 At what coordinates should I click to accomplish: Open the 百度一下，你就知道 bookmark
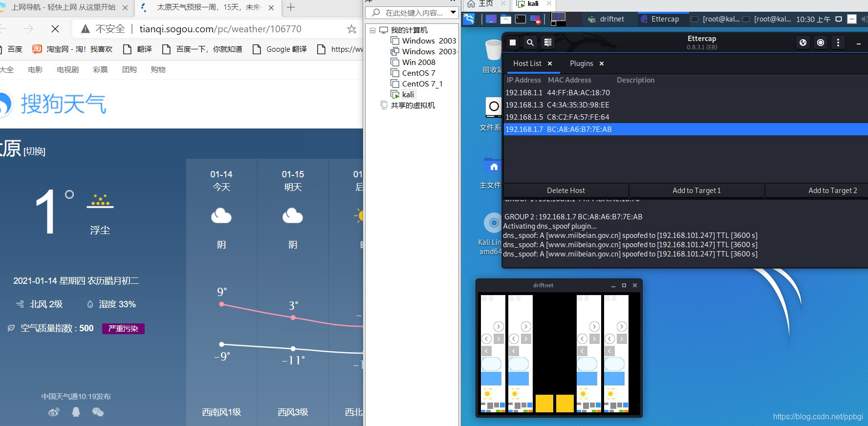tap(202, 49)
